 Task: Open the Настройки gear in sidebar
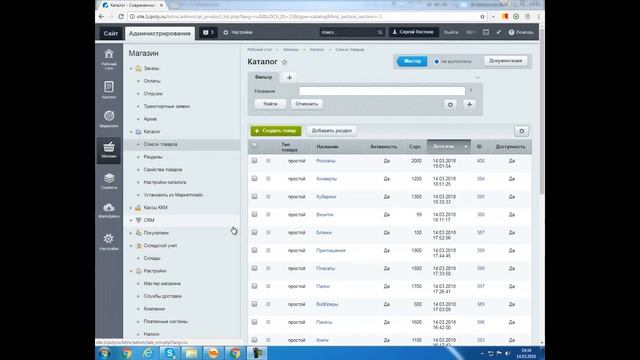pyautogui.click(x=109, y=241)
